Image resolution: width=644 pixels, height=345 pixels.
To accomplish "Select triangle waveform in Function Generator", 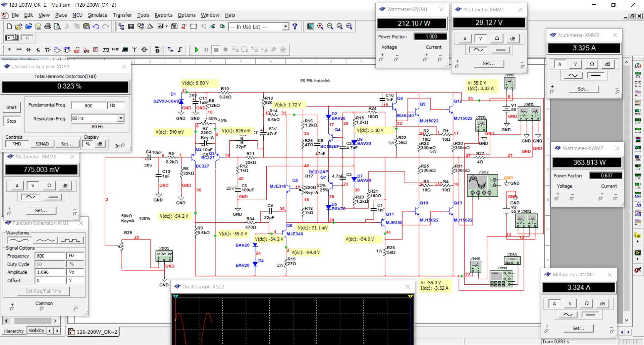I will 45,240.
